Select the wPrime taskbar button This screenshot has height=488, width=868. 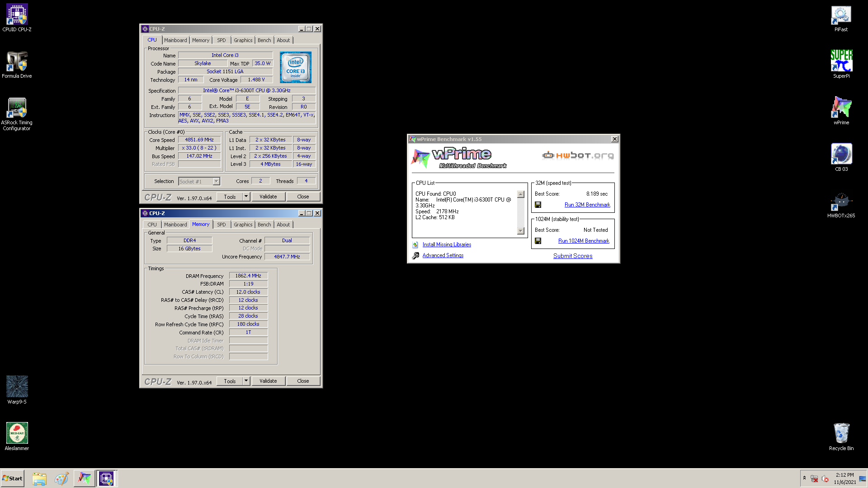click(84, 479)
